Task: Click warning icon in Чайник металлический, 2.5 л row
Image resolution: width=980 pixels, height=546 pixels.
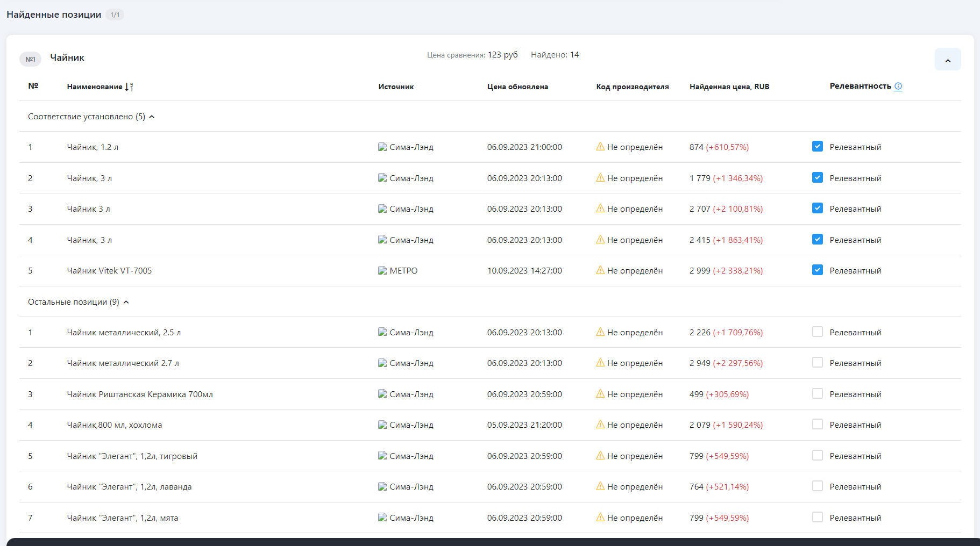Action: 600,332
